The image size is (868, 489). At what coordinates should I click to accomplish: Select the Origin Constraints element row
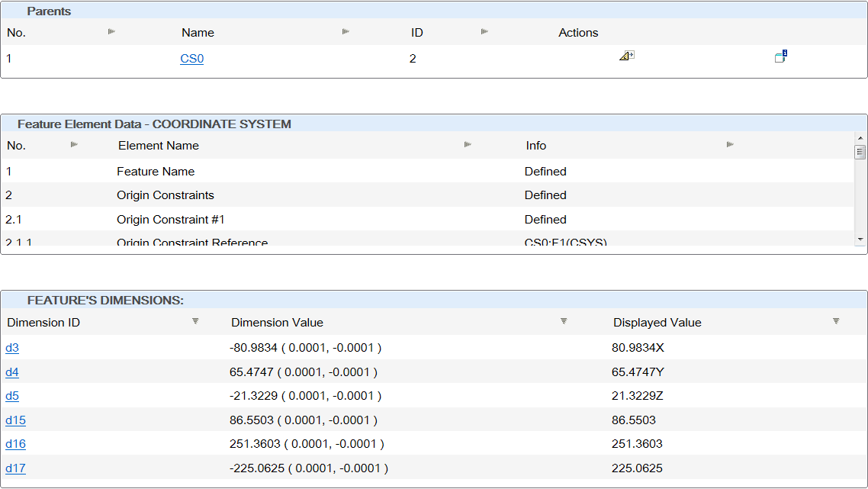(x=427, y=195)
